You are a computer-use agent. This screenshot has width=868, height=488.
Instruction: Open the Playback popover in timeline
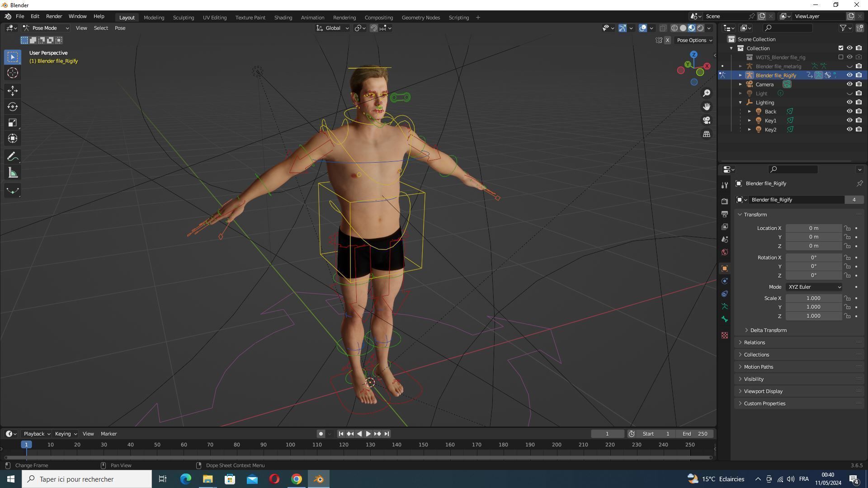[37, 434]
